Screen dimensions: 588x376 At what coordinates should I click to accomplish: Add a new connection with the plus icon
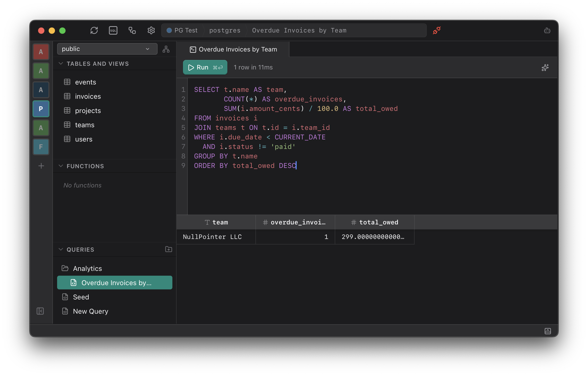tap(41, 166)
